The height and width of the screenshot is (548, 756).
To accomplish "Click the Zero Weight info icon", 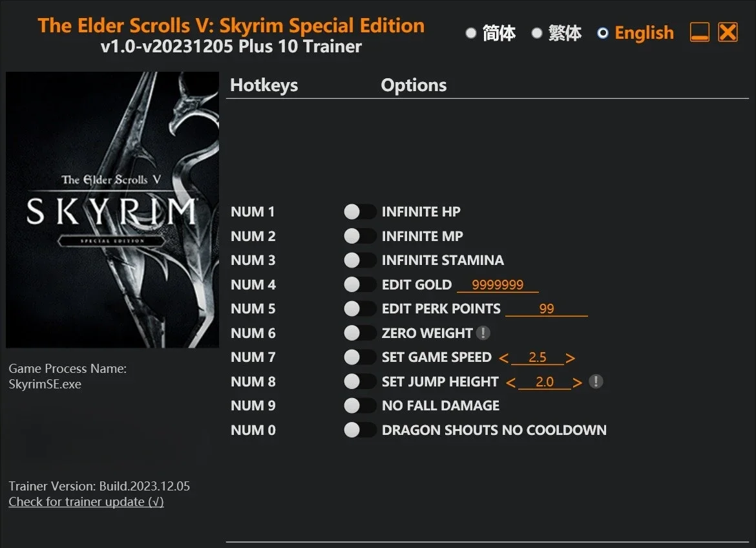I will coord(483,333).
